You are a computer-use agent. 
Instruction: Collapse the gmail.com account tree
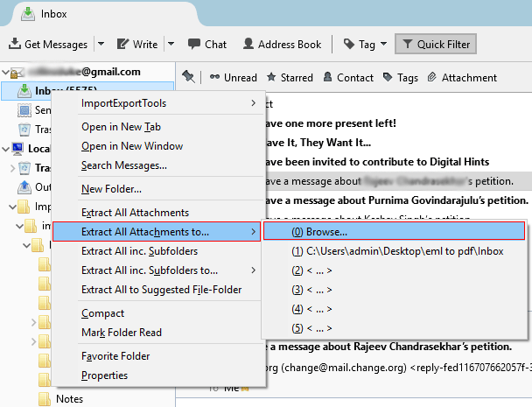(x=8, y=72)
